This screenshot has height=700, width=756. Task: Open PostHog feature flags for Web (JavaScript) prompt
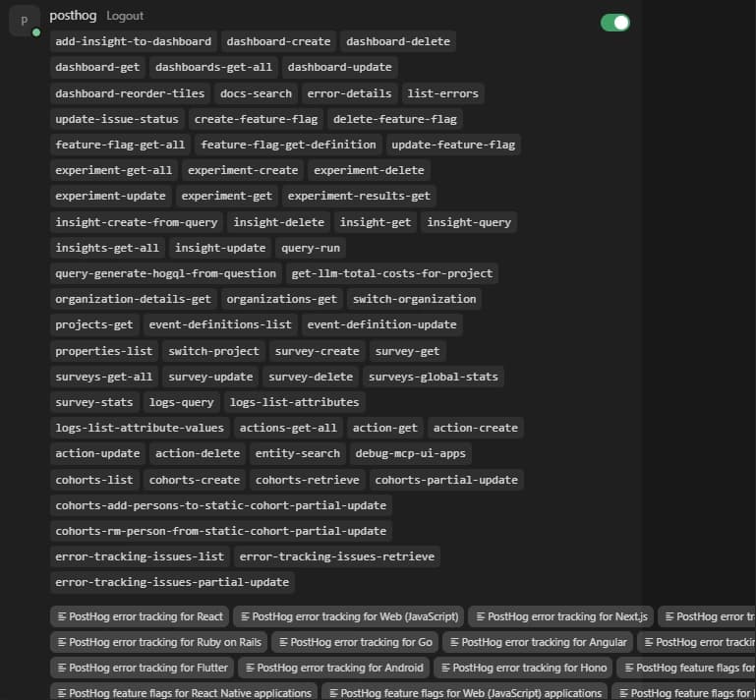click(x=464, y=692)
